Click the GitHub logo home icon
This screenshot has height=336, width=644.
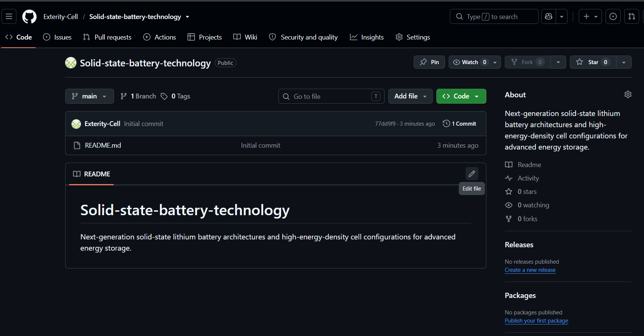point(29,16)
